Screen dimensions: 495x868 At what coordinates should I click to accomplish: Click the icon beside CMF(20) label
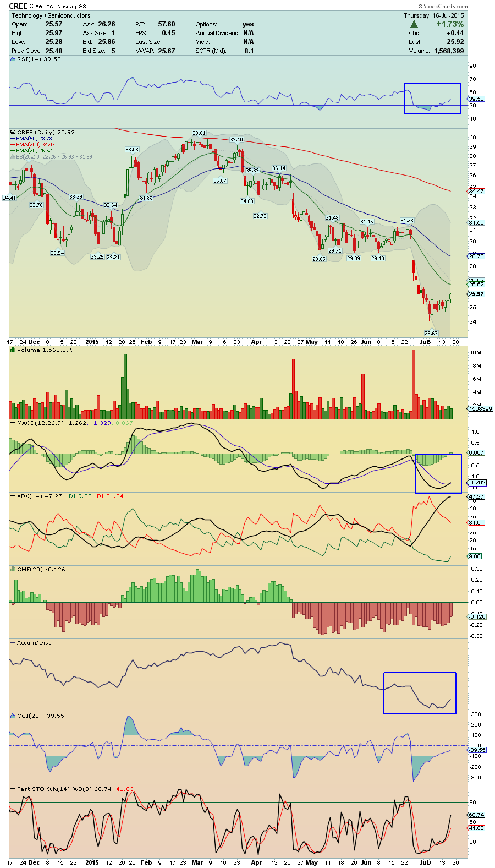point(13,569)
